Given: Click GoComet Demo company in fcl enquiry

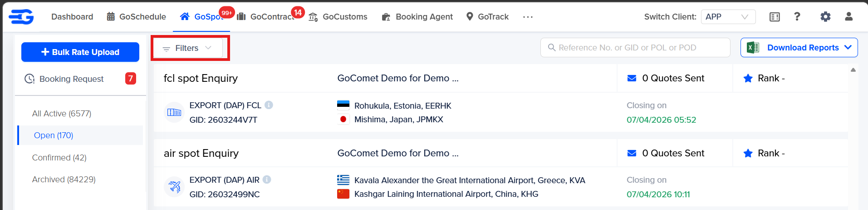Looking at the screenshot, I should [x=398, y=78].
